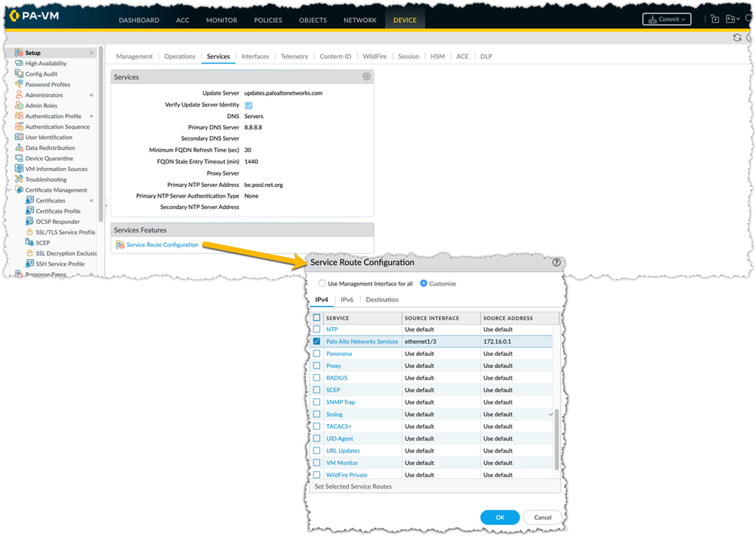
Task: Check the Syslog row checkbox
Action: coord(317,414)
